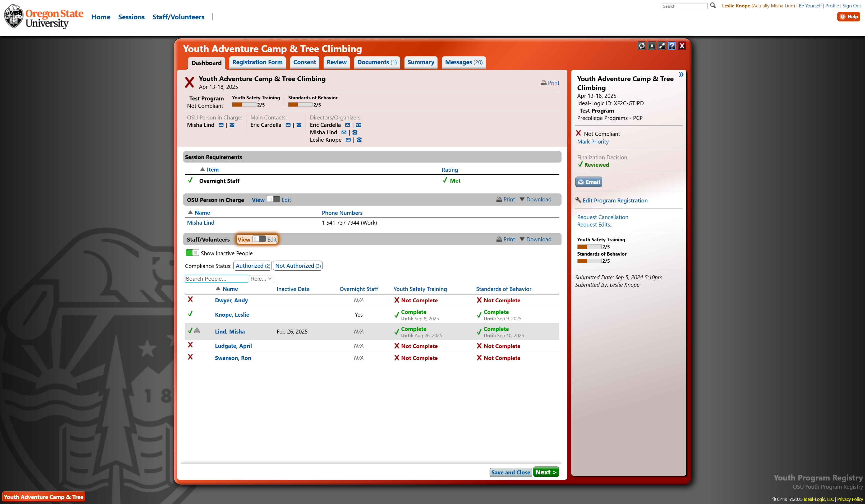
Task: Email Misha Lind, OSU Person in Charge
Action: click(221, 125)
